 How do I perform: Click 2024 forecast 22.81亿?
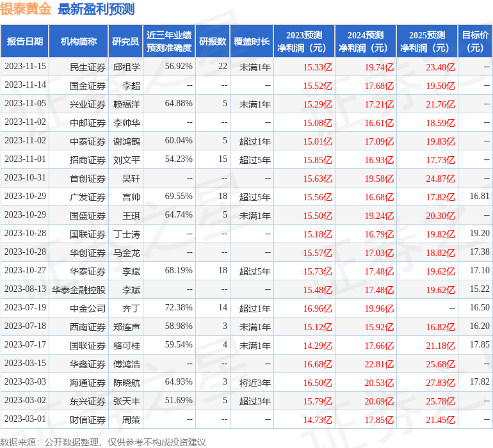tap(379, 364)
